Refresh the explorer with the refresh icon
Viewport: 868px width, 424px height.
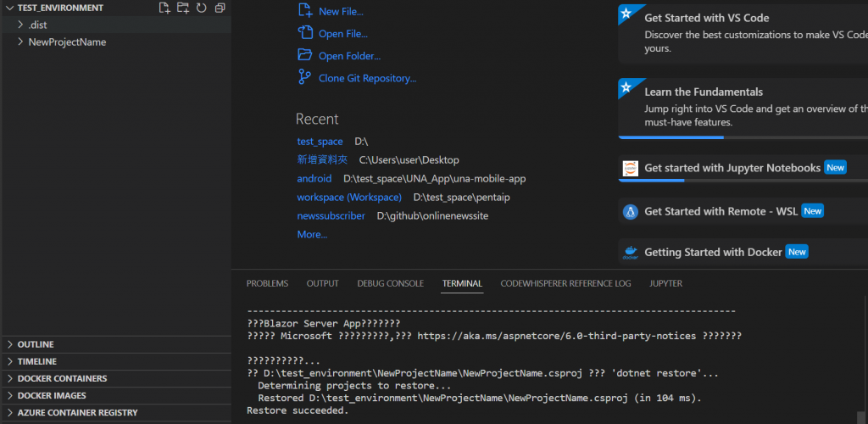tap(202, 8)
